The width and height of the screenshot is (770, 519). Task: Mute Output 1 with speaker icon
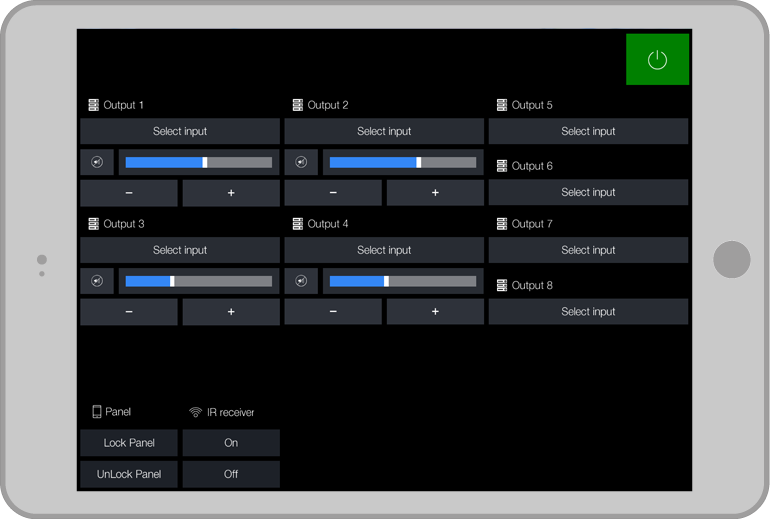pyautogui.click(x=97, y=162)
